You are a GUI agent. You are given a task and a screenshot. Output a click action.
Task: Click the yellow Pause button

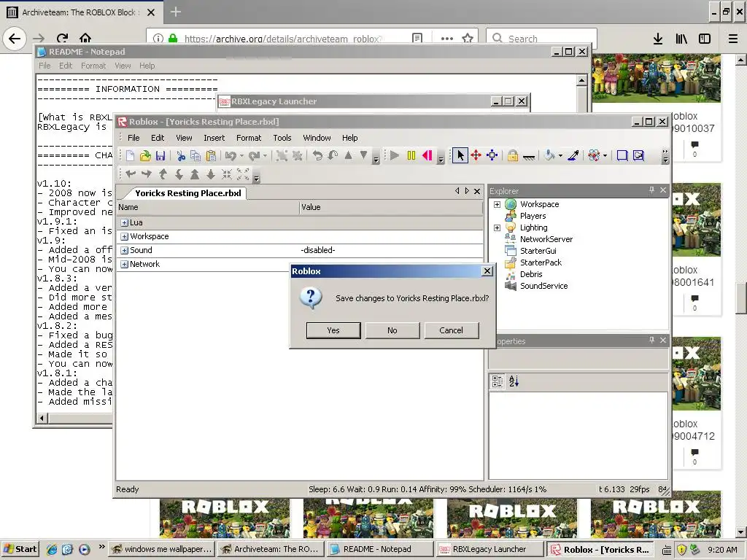tap(411, 155)
